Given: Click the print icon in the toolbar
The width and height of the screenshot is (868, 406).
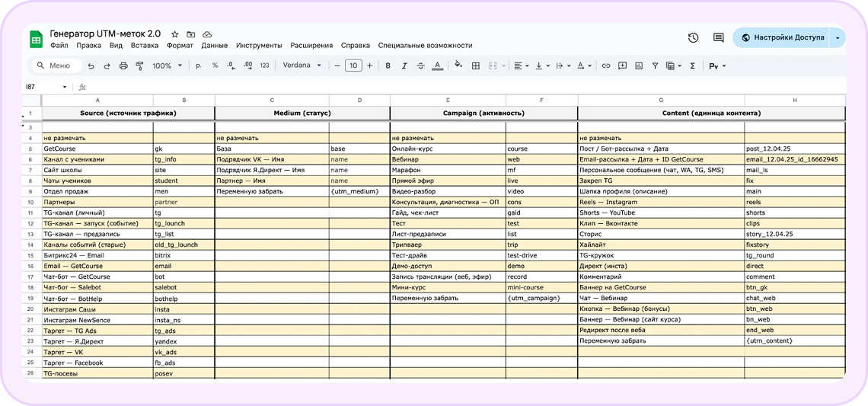Looking at the screenshot, I should [123, 66].
